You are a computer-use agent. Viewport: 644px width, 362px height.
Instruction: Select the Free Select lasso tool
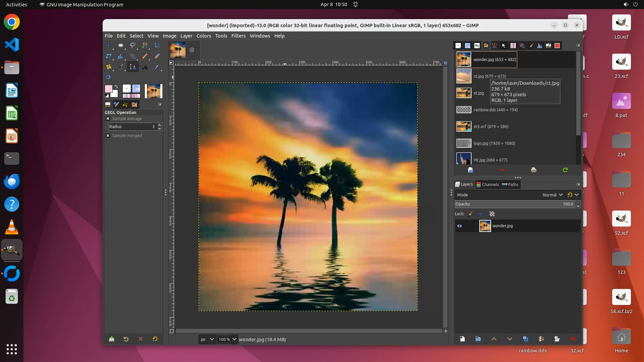point(133,45)
